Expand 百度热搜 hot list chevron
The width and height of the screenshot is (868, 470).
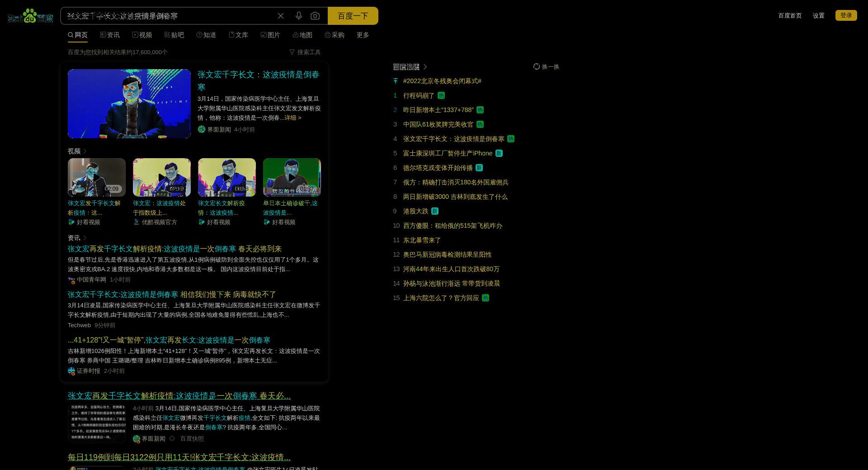point(425,67)
